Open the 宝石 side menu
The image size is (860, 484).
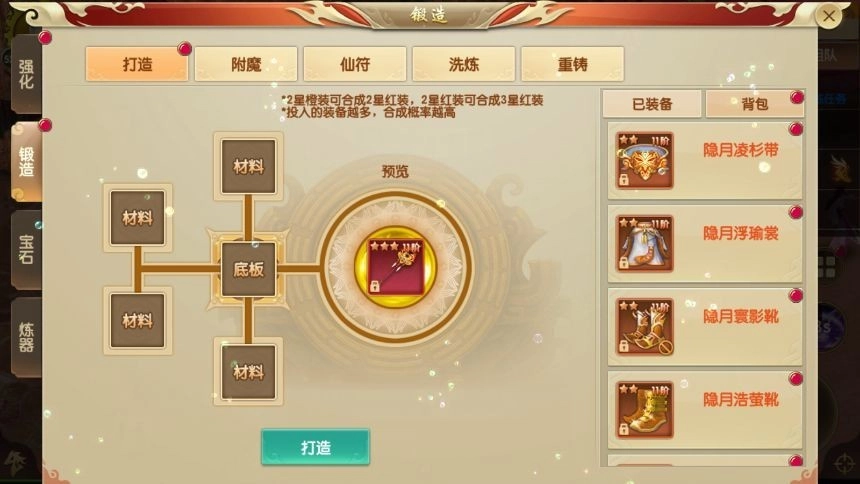pos(26,250)
